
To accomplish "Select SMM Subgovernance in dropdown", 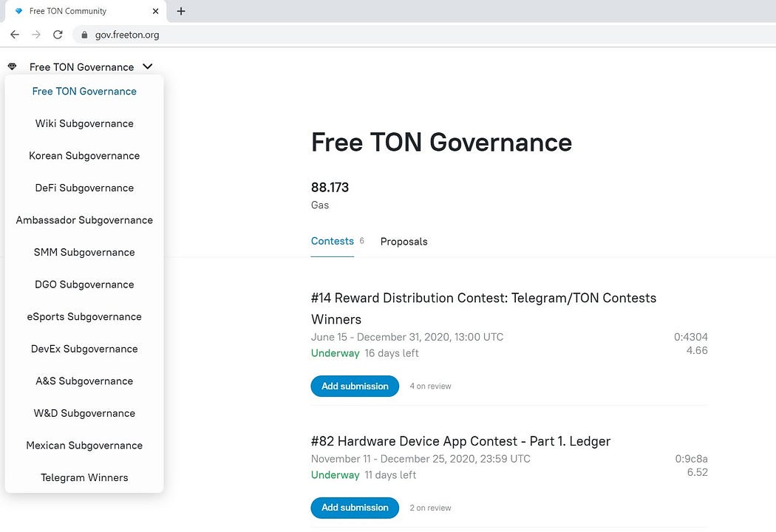I will coord(84,253).
